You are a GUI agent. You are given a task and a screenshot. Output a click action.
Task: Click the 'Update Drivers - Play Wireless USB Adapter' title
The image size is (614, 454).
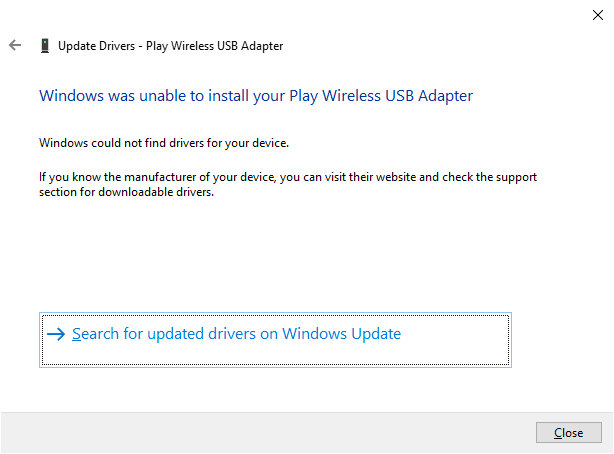pyautogui.click(x=170, y=46)
